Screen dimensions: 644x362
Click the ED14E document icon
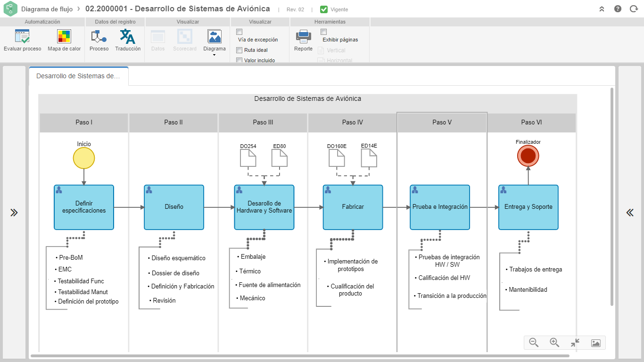(369, 158)
